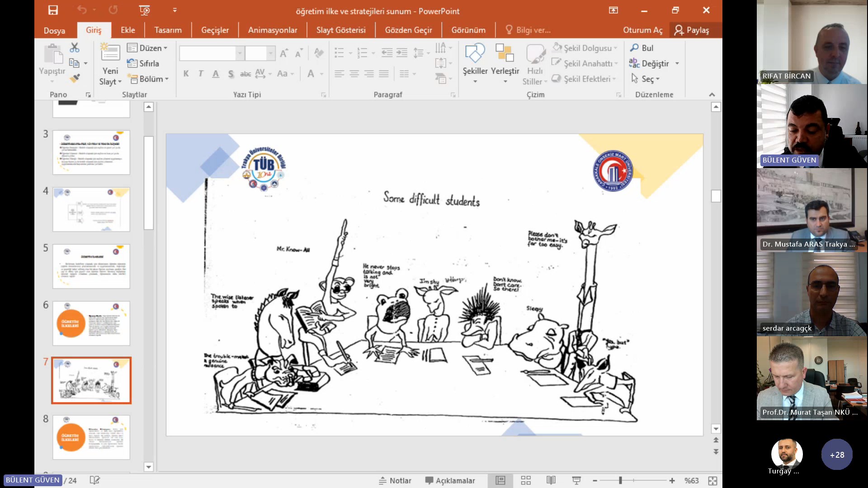Click the Oturum Aç sign-in link
The width and height of the screenshot is (868, 488).
[x=642, y=30]
